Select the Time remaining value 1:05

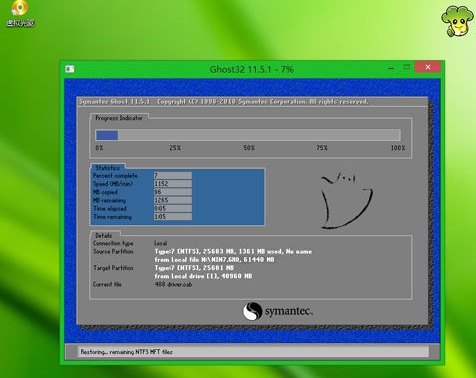point(173,217)
